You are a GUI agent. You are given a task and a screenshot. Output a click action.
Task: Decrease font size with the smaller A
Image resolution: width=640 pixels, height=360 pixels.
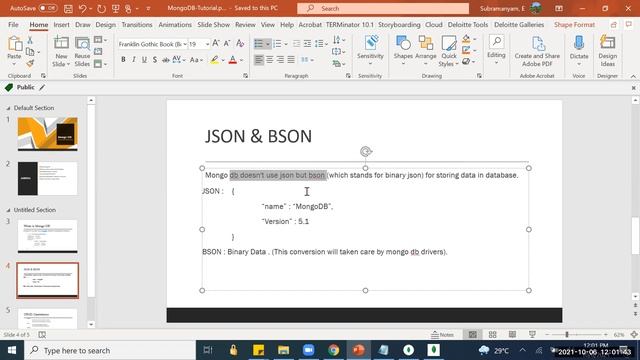pos(227,43)
